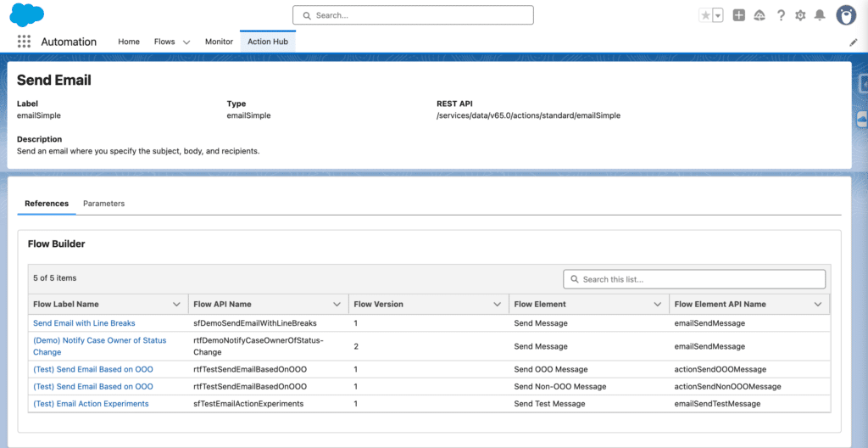The image size is (868, 448).
Task: Switch to the Parameters tab
Action: [x=103, y=204]
